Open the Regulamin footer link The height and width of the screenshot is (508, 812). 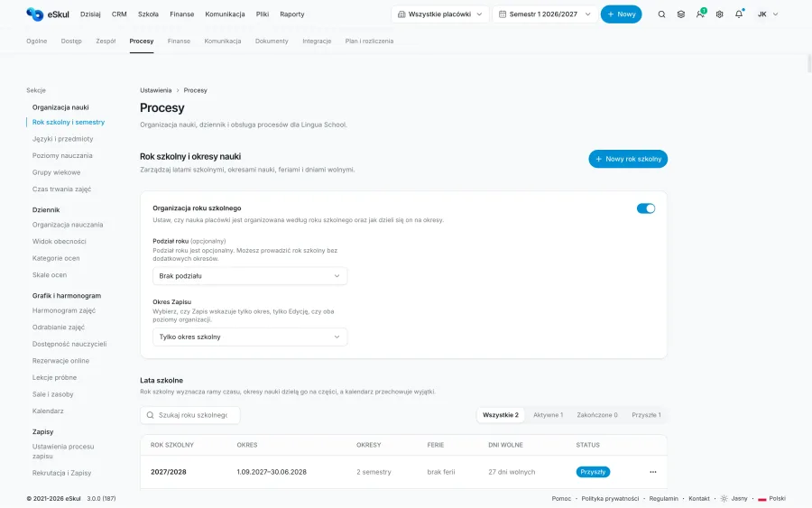[x=663, y=499]
